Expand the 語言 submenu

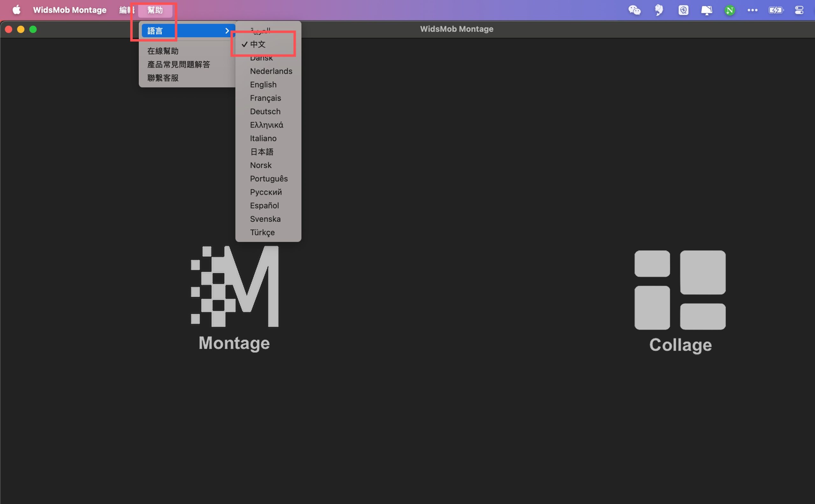point(188,31)
